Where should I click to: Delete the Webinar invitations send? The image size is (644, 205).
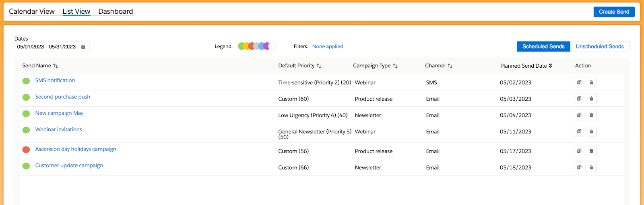click(x=591, y=131)
